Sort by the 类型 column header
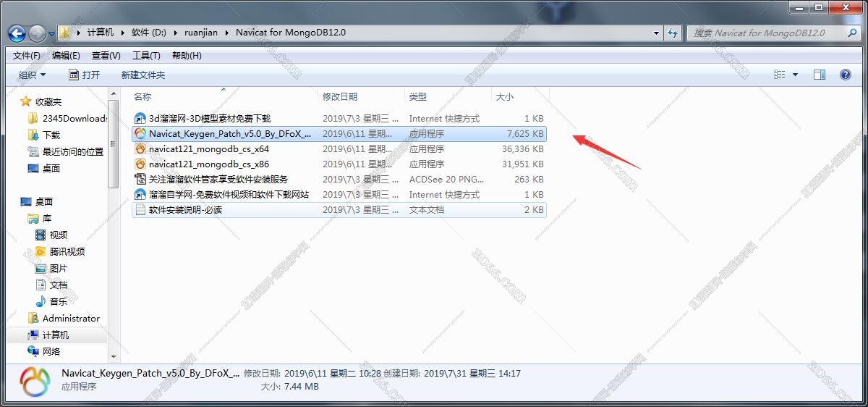Image resolution: width=868 pixels, height=407 pixels. tap(418, 96)
